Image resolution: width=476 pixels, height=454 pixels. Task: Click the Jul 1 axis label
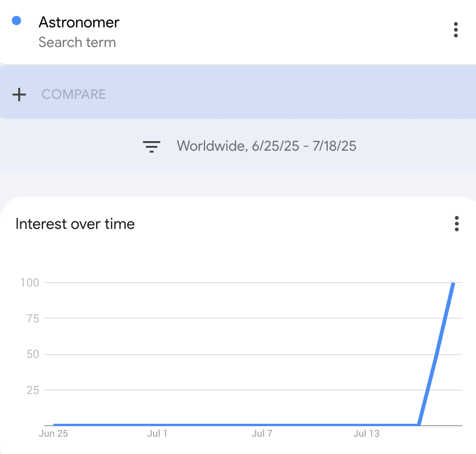(x=157, y=433)
